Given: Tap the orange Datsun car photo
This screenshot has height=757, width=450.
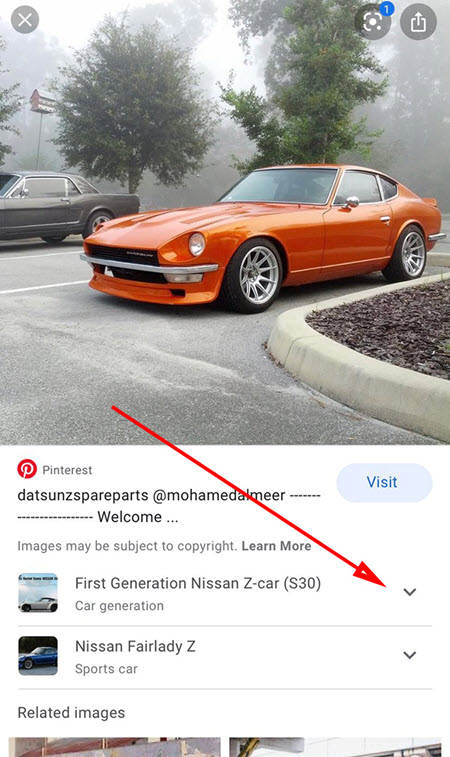Looking at the screenshot, I should tap(263, 237).
